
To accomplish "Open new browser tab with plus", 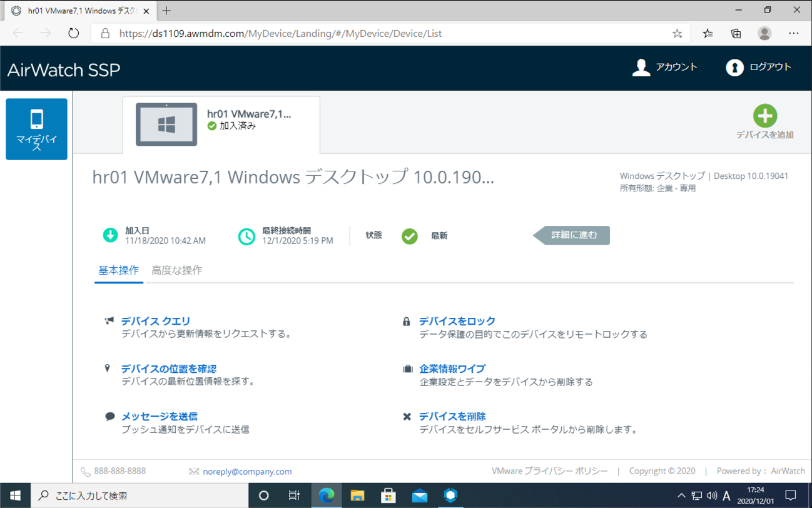I will pyautogui.click(x=166, y=11).
